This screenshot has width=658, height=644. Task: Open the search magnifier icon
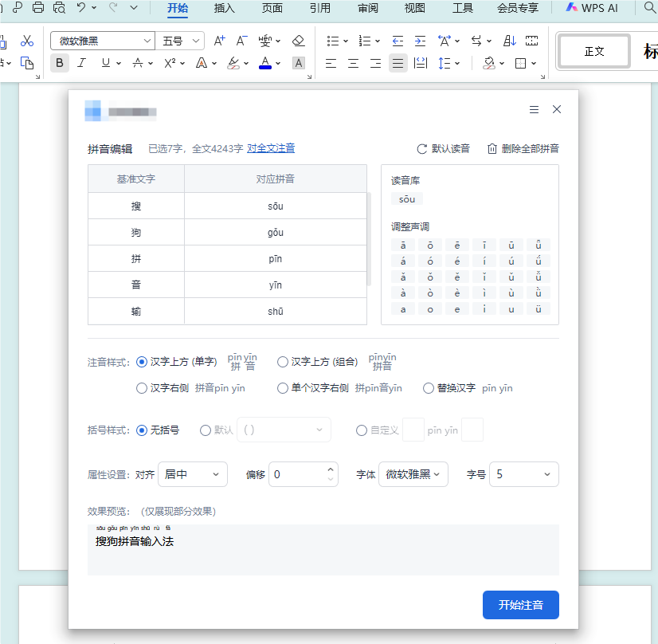(649, 7)
